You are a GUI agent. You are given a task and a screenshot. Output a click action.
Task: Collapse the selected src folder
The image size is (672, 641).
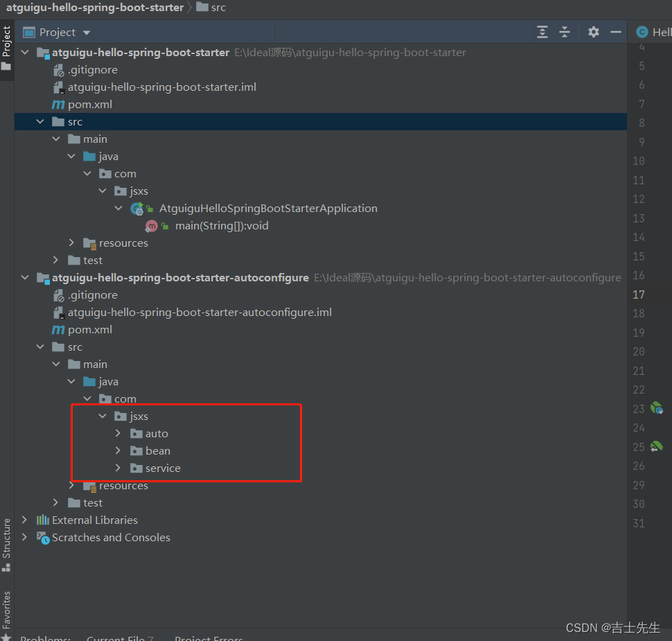(x=40, y=122)
